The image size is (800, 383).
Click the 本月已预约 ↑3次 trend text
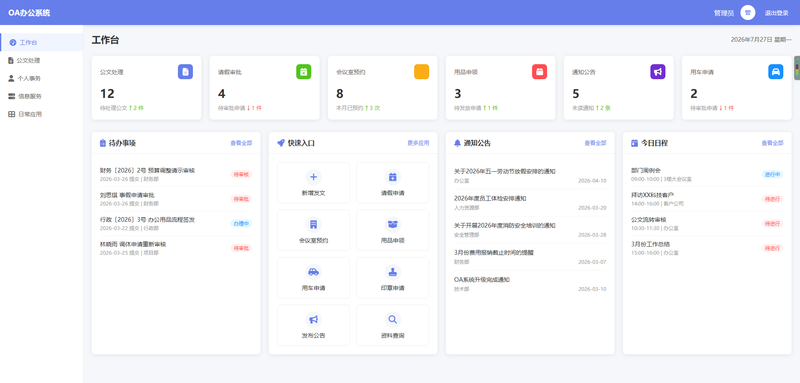pyautogui.click(x=358, y=108)
